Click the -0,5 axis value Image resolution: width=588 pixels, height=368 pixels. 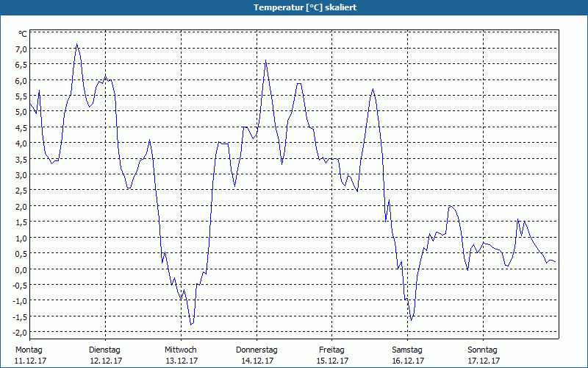point(21,285)
